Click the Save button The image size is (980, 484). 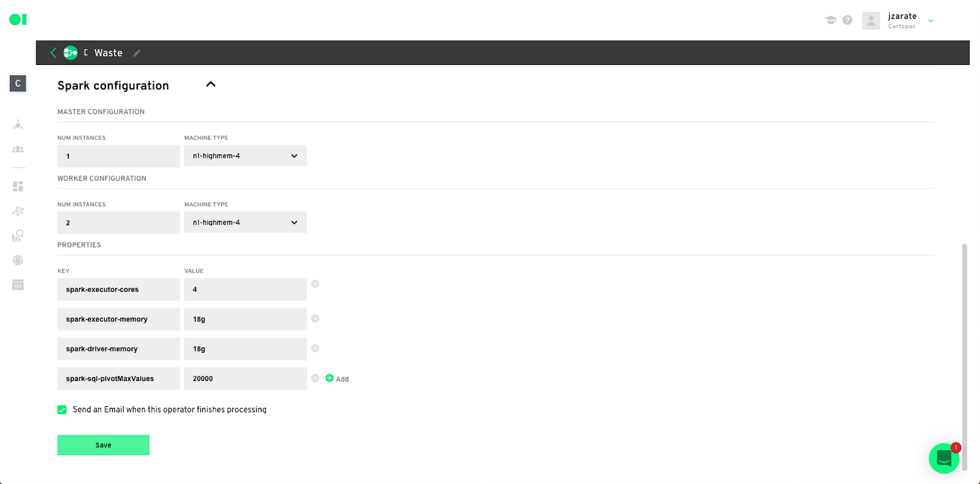coord(104,445)
